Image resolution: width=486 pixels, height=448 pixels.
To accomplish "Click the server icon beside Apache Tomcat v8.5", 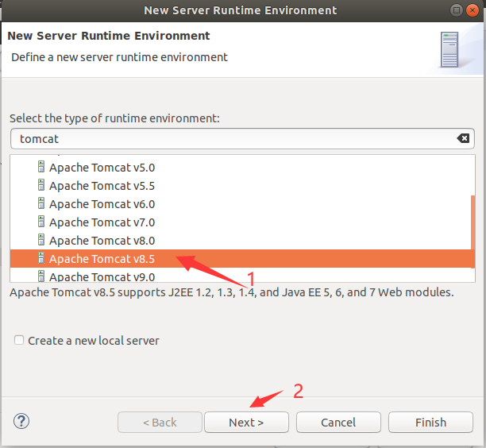I will coord(41,258).
